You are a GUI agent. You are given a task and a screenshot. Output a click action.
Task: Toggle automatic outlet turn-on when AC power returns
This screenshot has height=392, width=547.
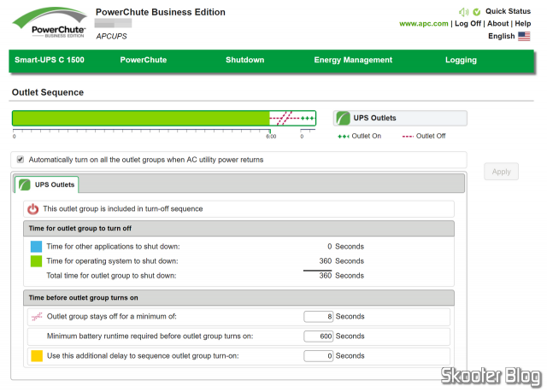coord(21,160)
